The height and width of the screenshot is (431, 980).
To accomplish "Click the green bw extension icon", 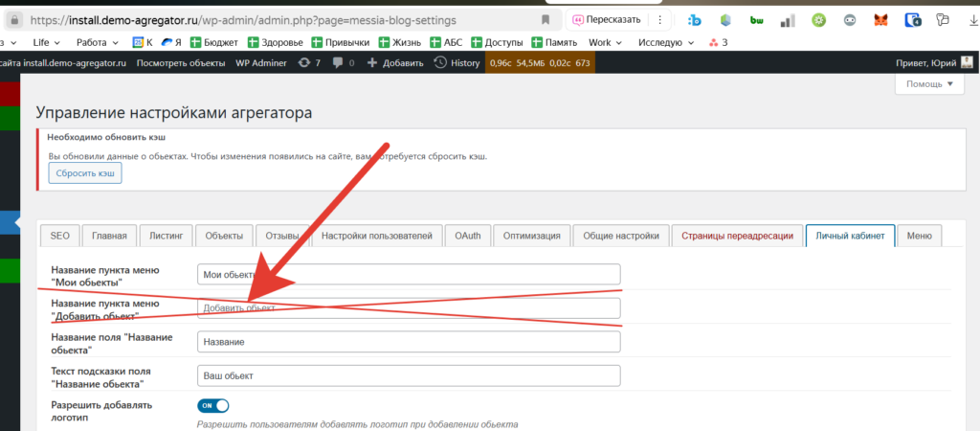I will pyautogui.click(x=755, y=19).
